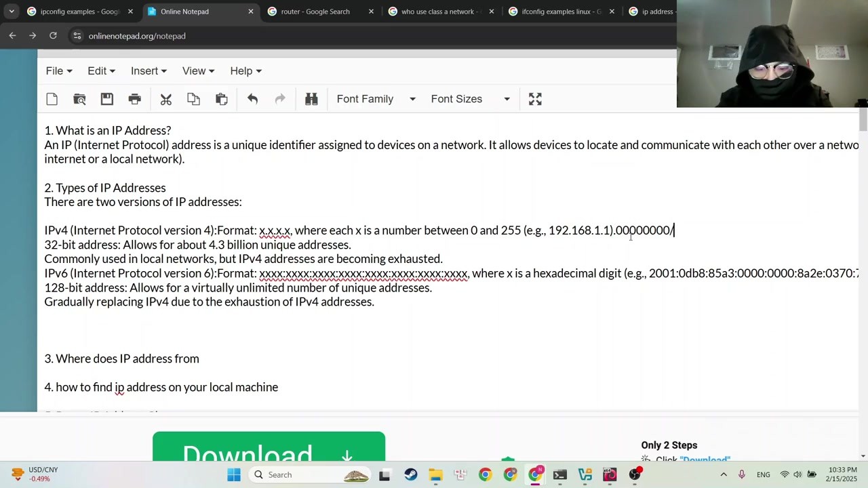Undo the last edit

252,99
